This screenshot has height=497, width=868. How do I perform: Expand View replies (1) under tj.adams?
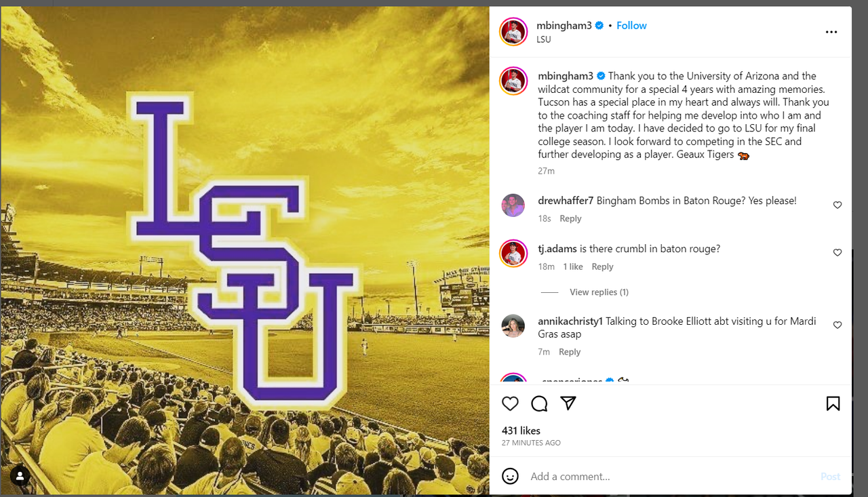[x=599, y=292]
